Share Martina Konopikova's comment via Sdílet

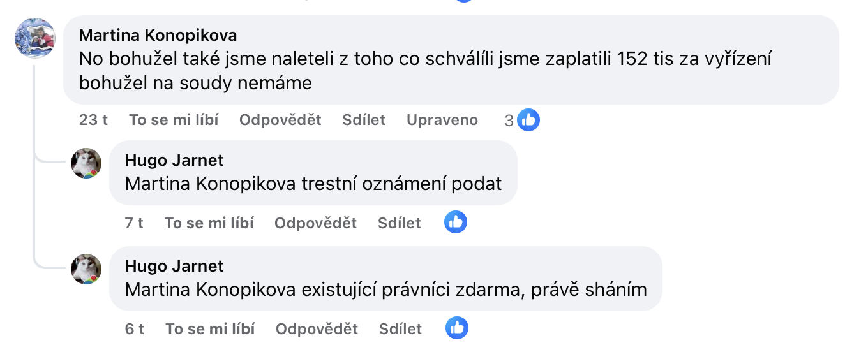click(364, 120)
